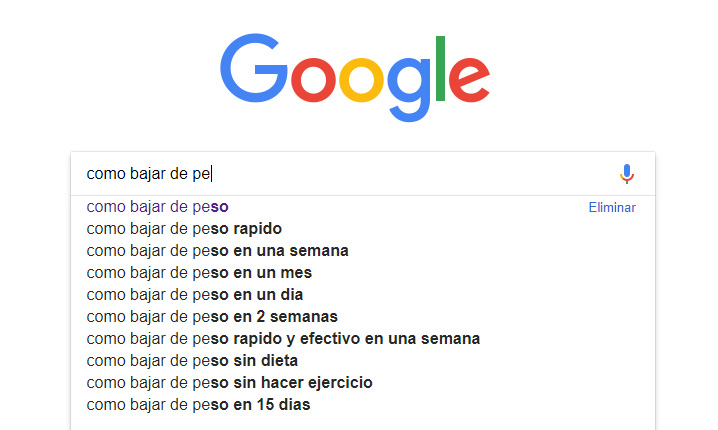Click the red letter e ending the logo
Viewport: 718px width, 430px height.
[469, 80]
